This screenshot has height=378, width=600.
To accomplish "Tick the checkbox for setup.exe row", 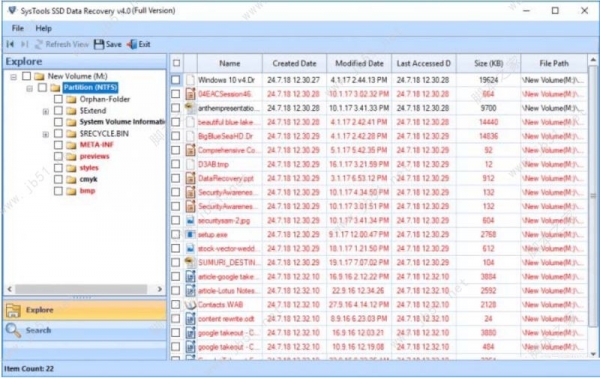I will 176,235.
